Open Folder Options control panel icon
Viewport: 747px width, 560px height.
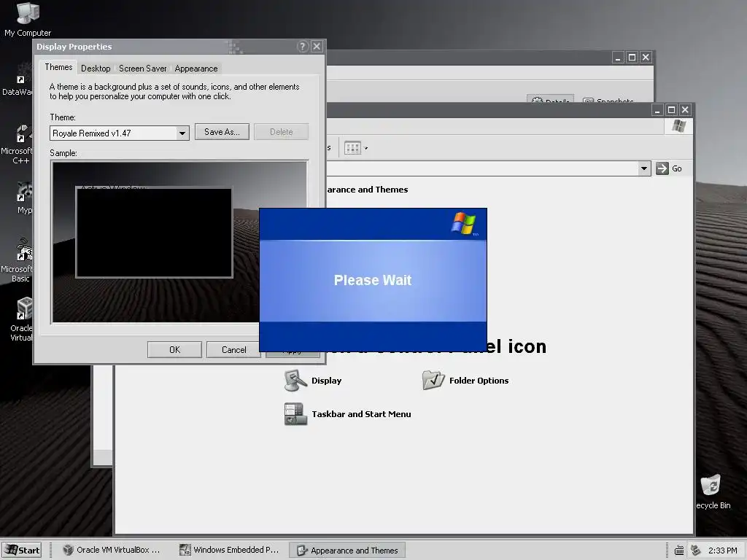click(x=433, y=380)
